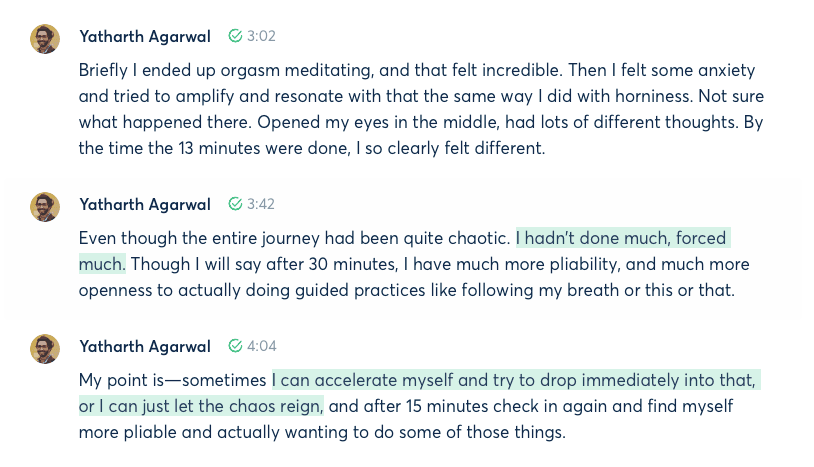Click the green check icon next to 3:42

tap(235, 204)
